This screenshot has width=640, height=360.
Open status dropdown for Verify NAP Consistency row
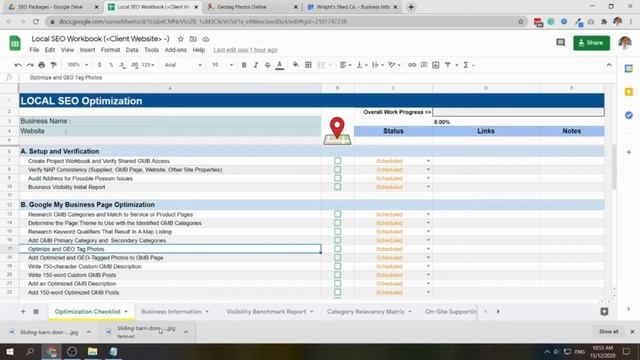click(428, 169)
